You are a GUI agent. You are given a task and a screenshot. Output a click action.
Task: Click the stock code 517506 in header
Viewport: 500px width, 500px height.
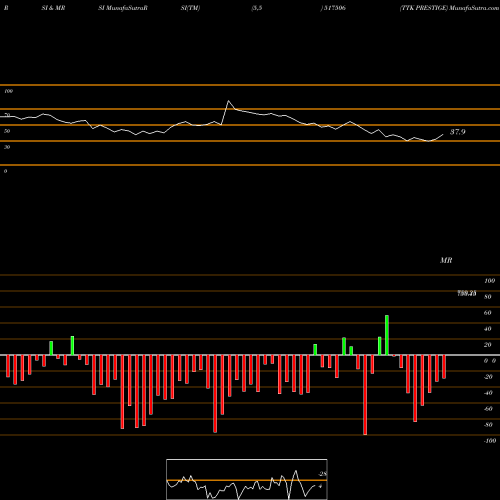pos(334,8)
